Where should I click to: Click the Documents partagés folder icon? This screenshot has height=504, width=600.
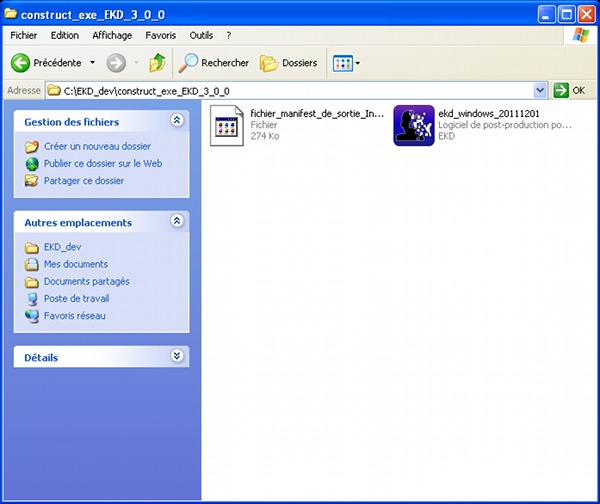point(32,282)
